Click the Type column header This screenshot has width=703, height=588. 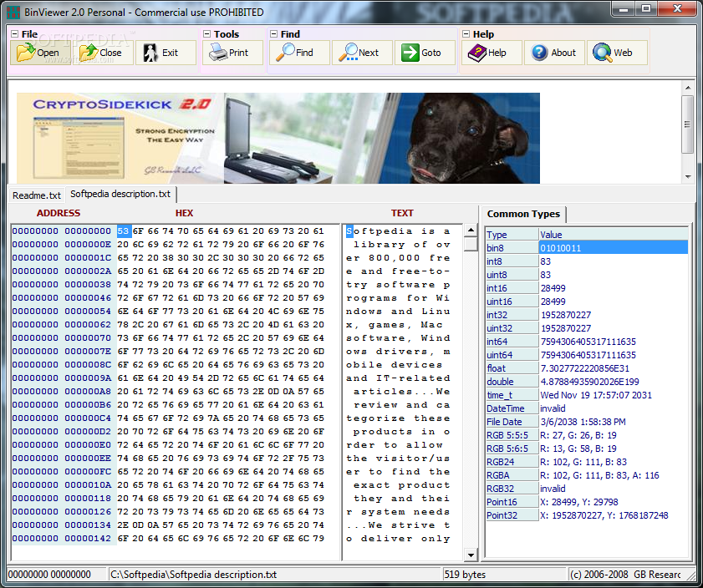coord(512,234)
